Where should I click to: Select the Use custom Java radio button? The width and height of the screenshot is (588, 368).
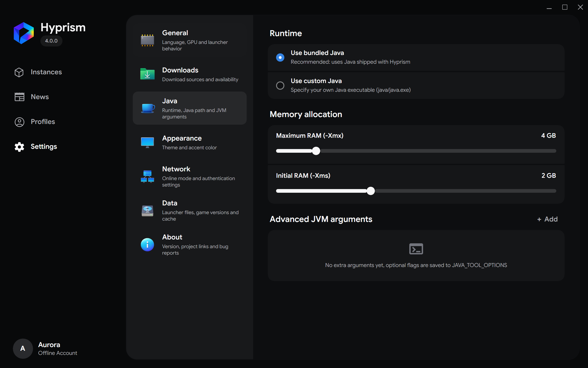coord(280,85)
